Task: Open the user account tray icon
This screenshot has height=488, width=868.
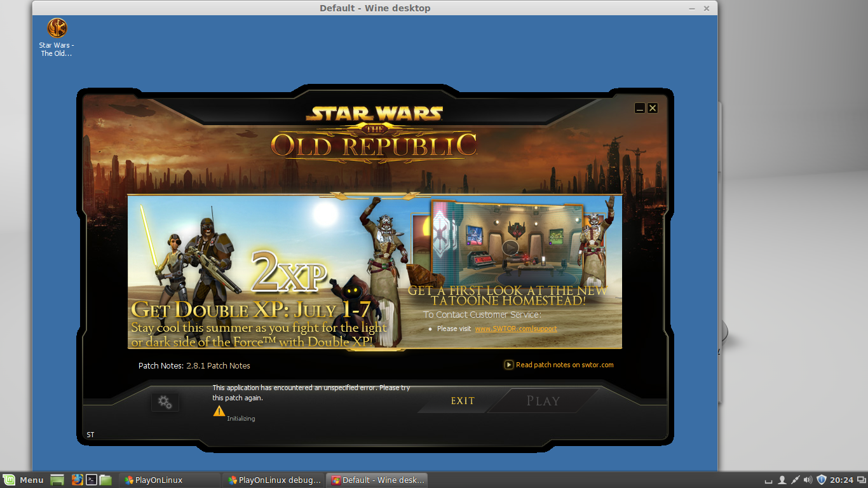Action: 782,480
